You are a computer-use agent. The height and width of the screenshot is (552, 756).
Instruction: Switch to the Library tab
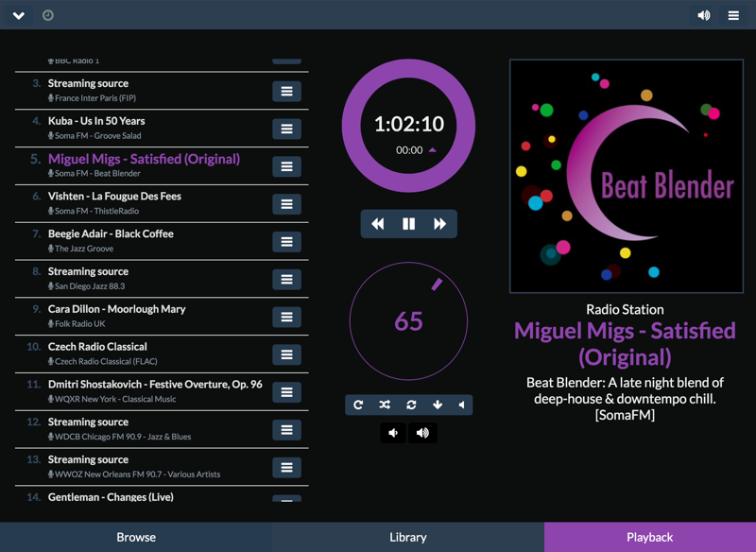click(x=408, y=537)
